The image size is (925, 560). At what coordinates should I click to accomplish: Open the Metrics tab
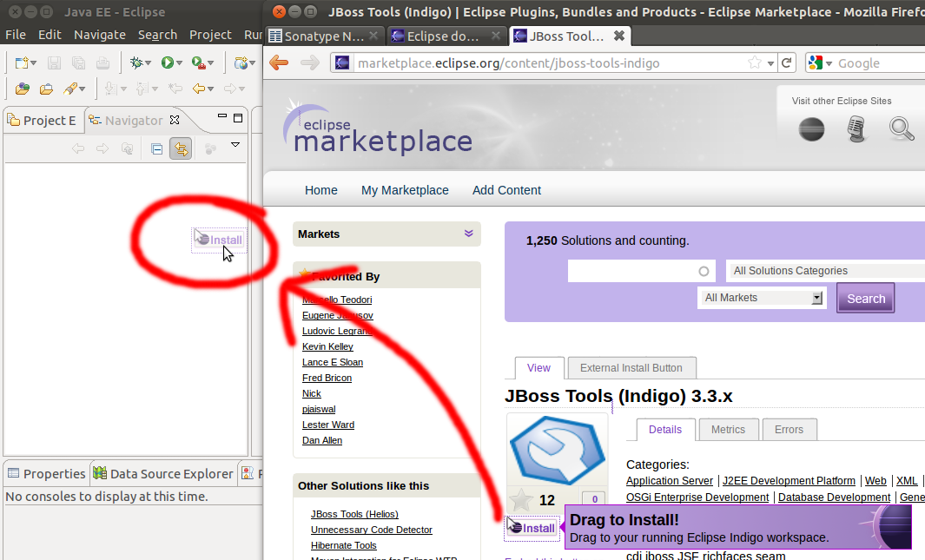[x=728, y=430]
